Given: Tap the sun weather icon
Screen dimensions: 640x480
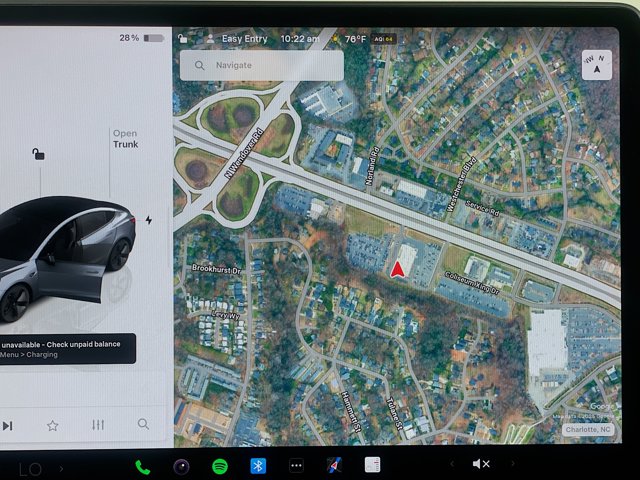Looking at the screenshot, I should pyautogui.click(x=336, y=39).
